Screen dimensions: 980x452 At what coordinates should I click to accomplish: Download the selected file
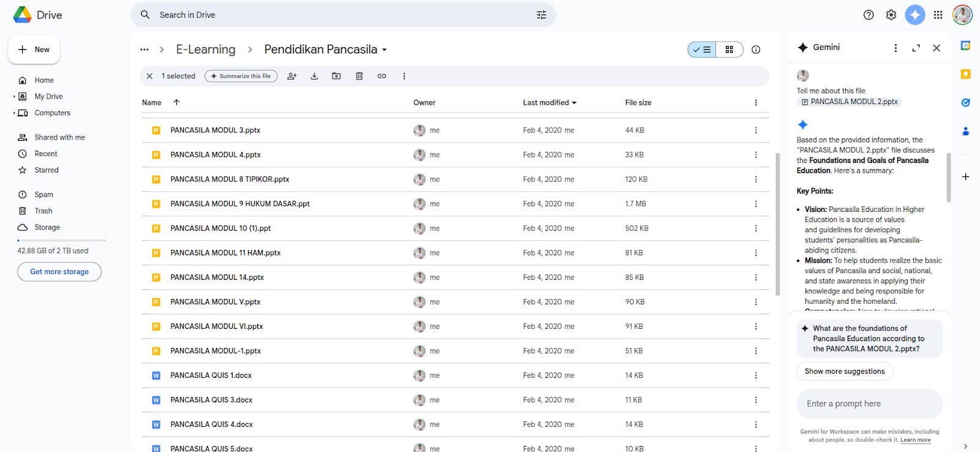pos(314,76)
